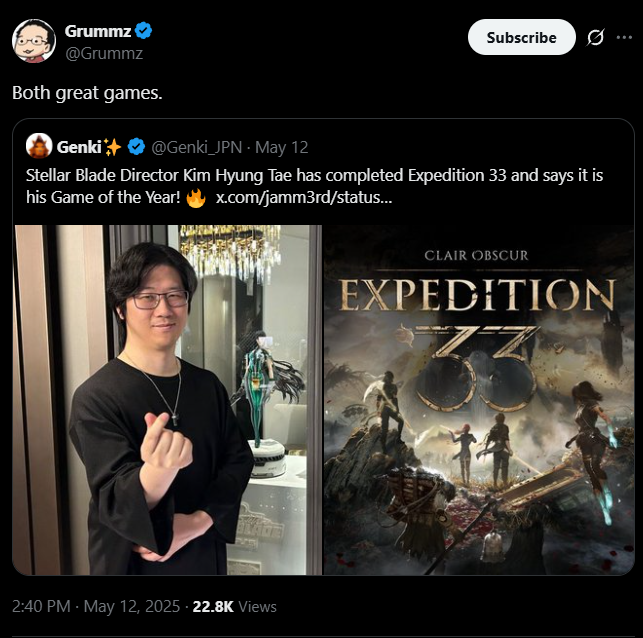Image resolution: width=643 pixels, height=638 pixels.
Task: Open the Expedition 33 cover image
Action: [x=479, y=400]
